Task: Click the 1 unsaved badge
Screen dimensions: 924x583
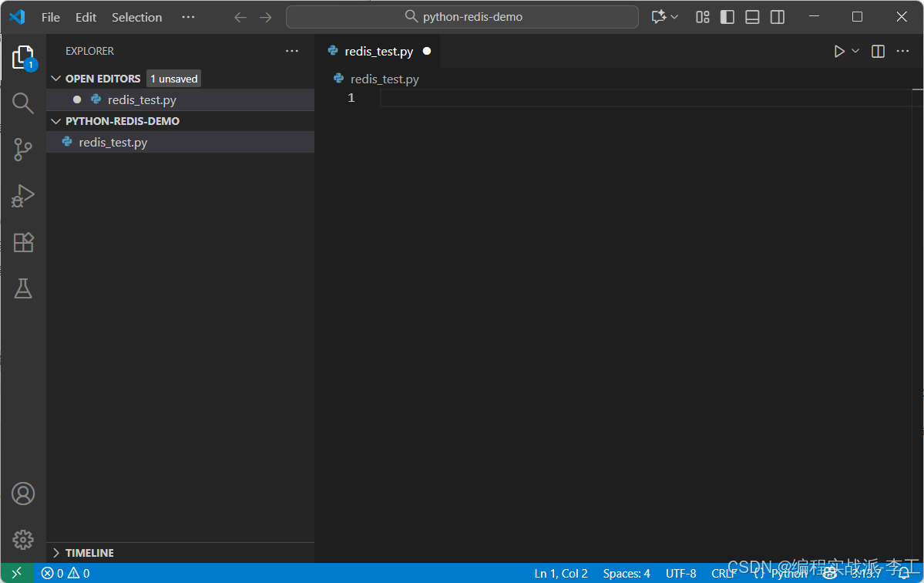Action: [174, 79]
